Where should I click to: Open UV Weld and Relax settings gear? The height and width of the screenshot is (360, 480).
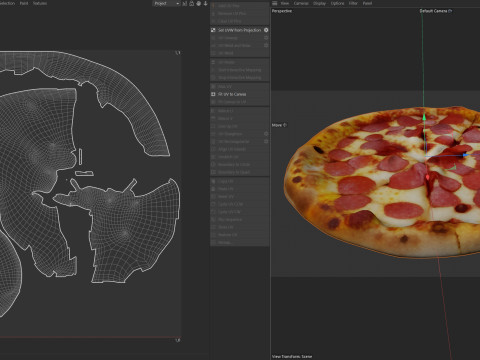pyautogui.click(x=266, y=45)
